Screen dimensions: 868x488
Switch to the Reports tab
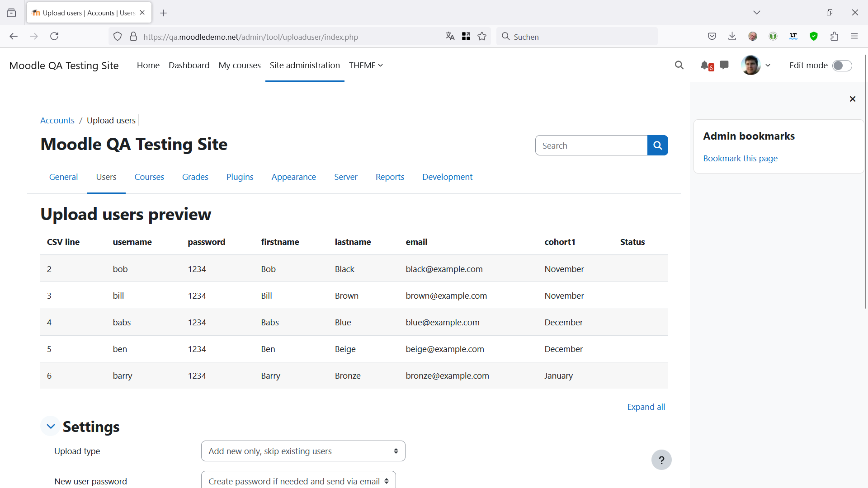tap(390, 177)
